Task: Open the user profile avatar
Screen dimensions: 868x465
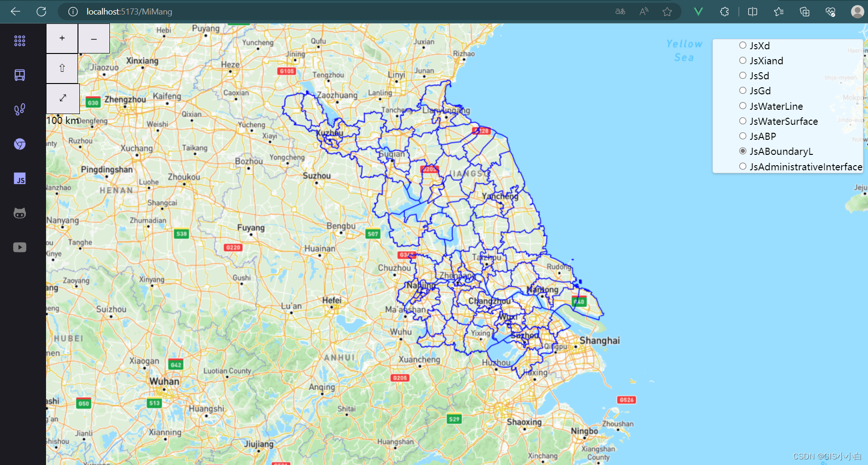Action: coord(857,12)
